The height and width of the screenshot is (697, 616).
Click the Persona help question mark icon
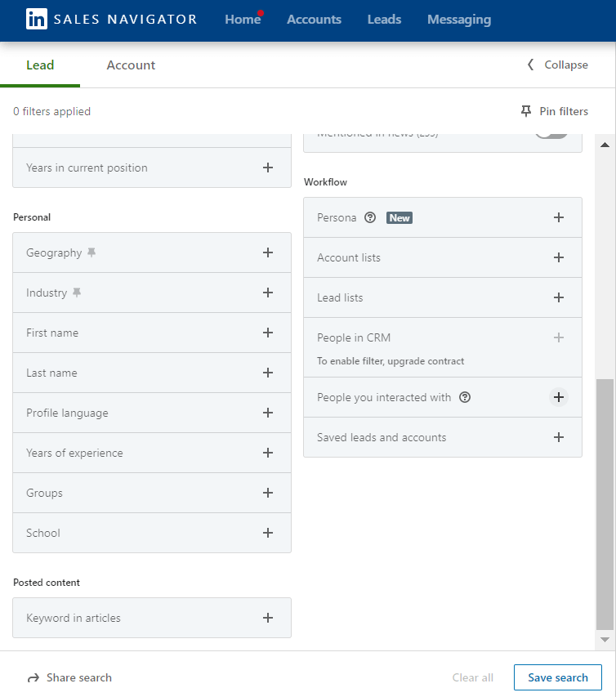click(x=370, y=218)
